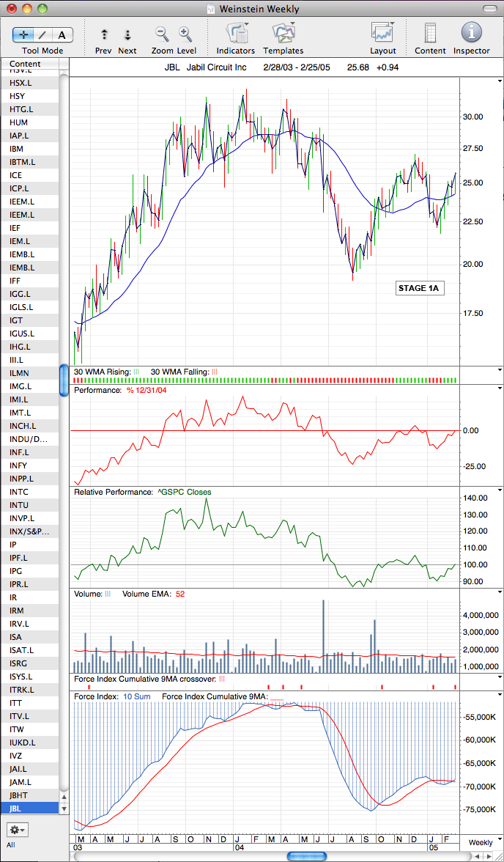The width and height of the screenshot is (504, 862).
Task: Select HUM in the content list
Action: 29,122
